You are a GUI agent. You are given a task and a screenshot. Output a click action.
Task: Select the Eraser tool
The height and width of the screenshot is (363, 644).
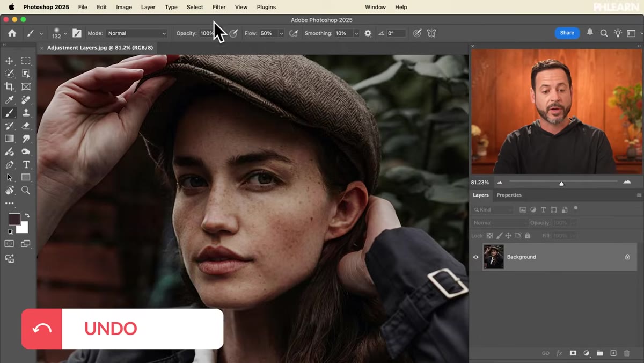(26, 126)
